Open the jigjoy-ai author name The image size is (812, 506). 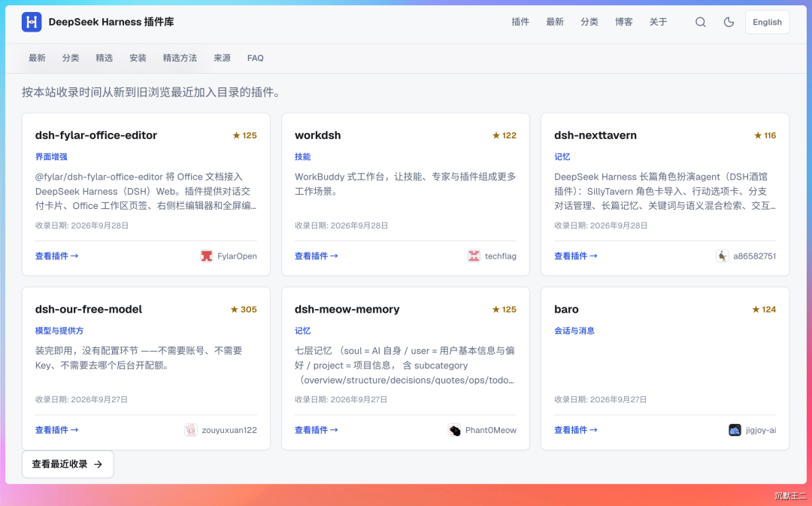coord(761,430)
